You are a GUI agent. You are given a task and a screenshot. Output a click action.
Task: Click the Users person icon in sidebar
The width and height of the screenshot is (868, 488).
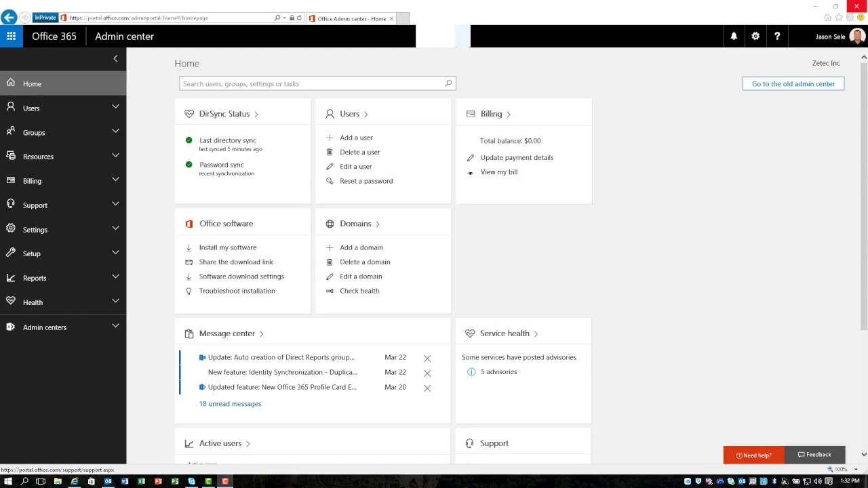pos(11,107)
